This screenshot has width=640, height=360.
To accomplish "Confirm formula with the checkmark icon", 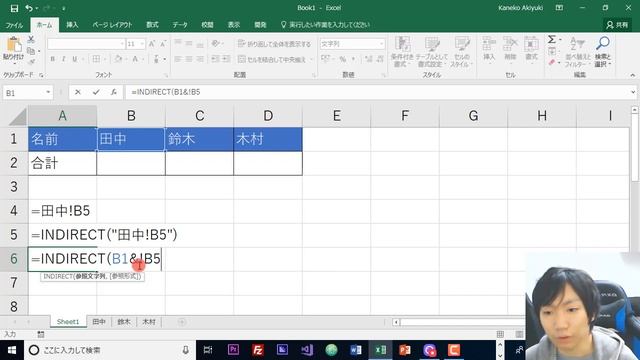I will [x=96, y=92].
